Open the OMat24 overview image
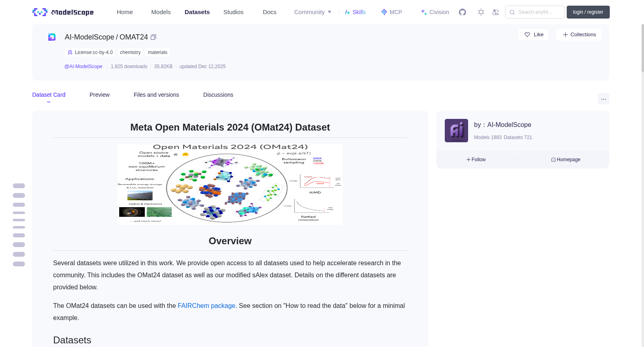The height and width of the screenshot is (347, 644). click(x=230, y=185)
